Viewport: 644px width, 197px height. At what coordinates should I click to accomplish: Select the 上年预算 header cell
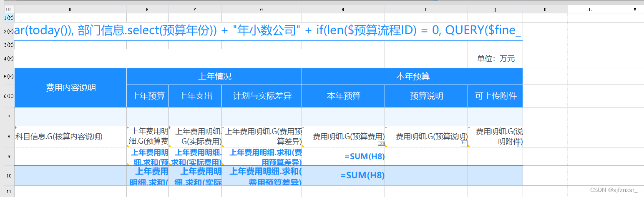point(148,96)
